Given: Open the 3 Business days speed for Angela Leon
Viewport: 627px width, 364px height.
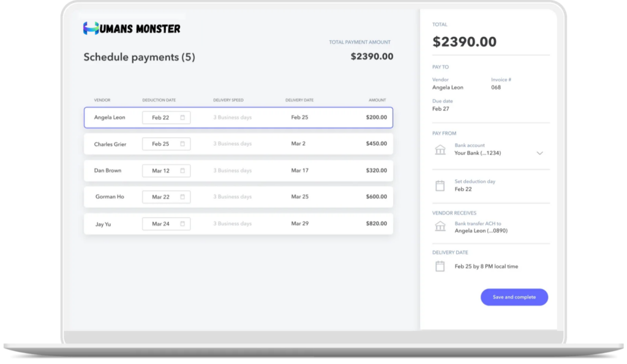Looking at the screenshot, I should coord(232,117).
